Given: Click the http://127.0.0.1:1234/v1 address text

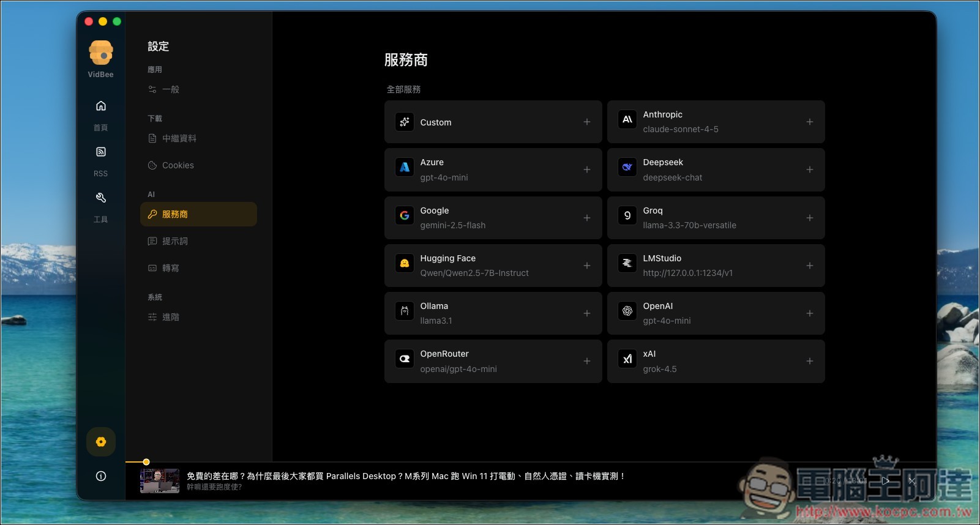Looking at the screenshot, I should [x=688, y=273].
